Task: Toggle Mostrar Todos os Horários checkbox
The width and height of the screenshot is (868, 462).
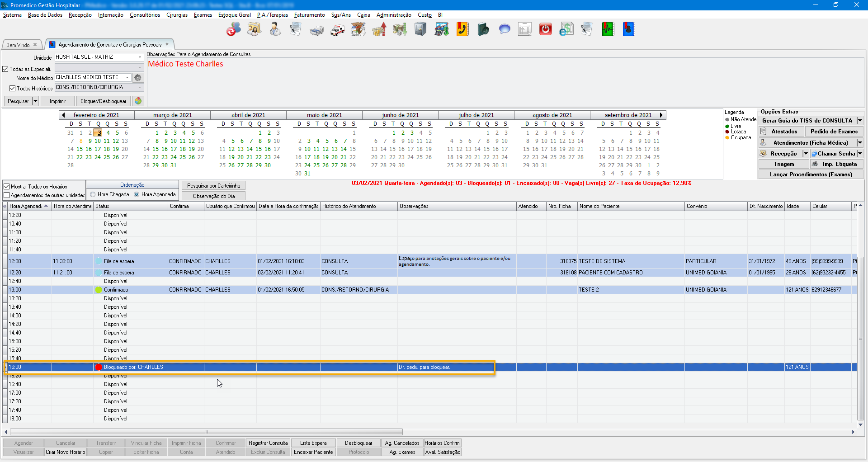Action: click(7, 186)
